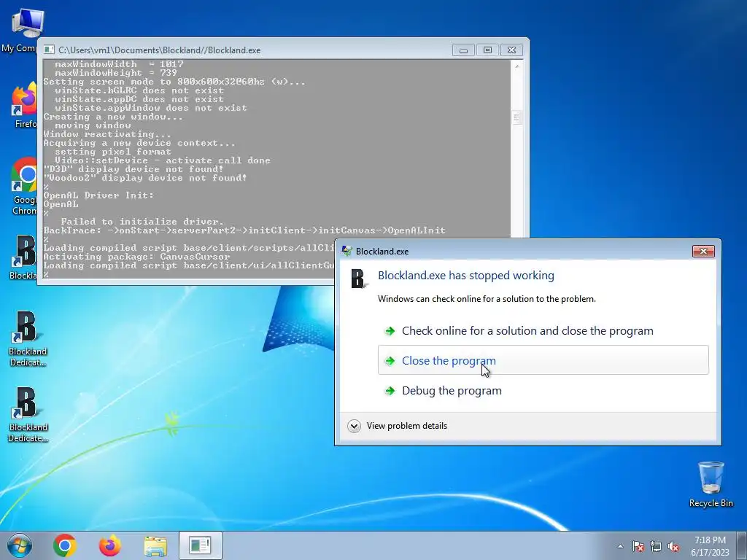Viewport: 747px width, 560px height.
Task: Click the console window title bar icon
Action: (49, 50)
